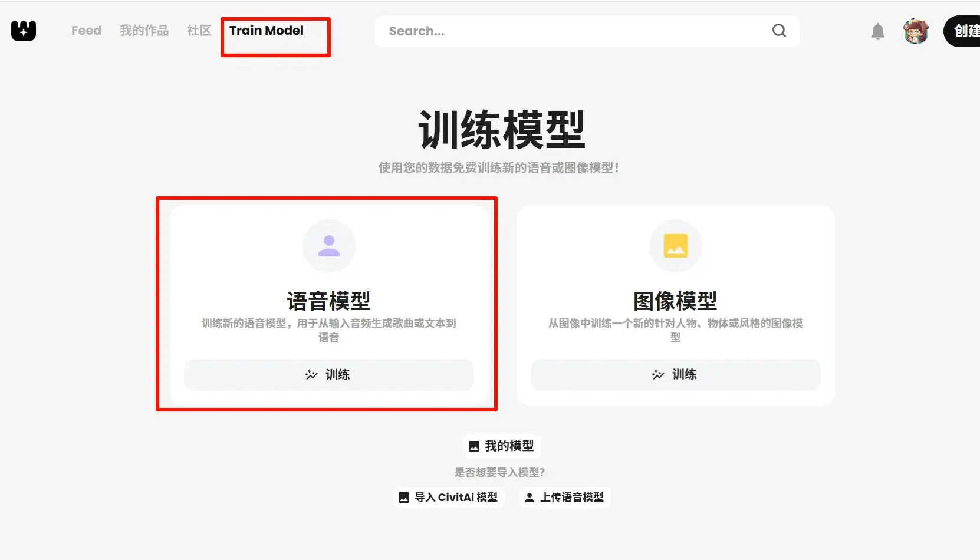
Task: Start training under 图像模型
Action: pyautogui.click(x=675, y=374)
